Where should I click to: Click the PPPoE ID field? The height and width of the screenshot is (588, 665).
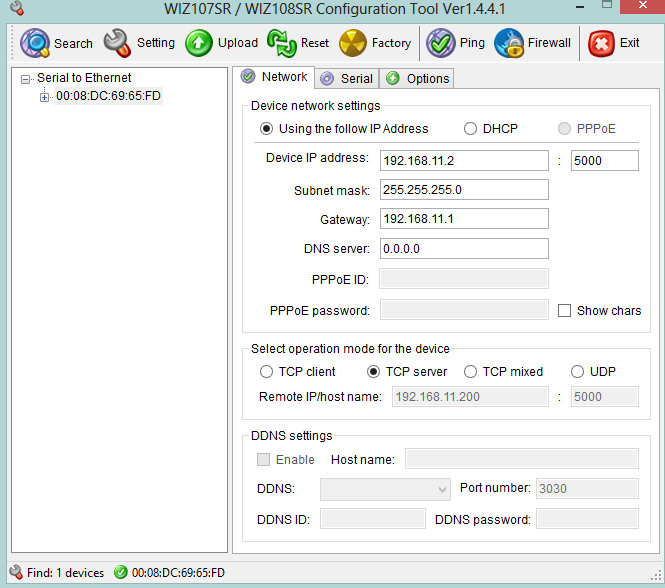tap(464, 279)
